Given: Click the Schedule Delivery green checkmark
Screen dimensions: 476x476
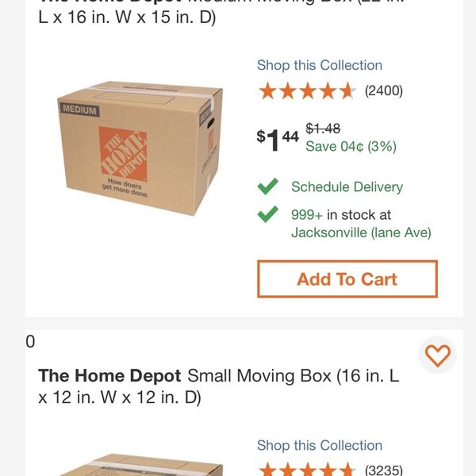Looking at the screenshot, I should (268, 186).
